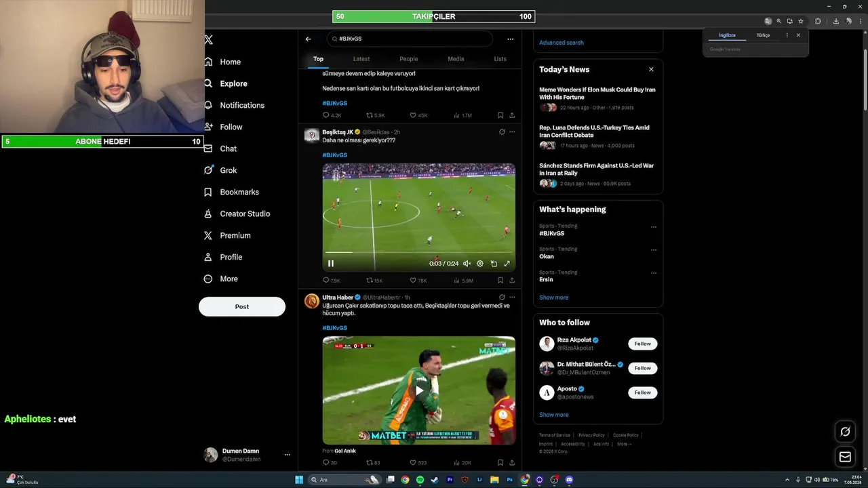This screenshot has width=868, height=488.
Task: Follow Aposto
Action: (x=643, y=392)
